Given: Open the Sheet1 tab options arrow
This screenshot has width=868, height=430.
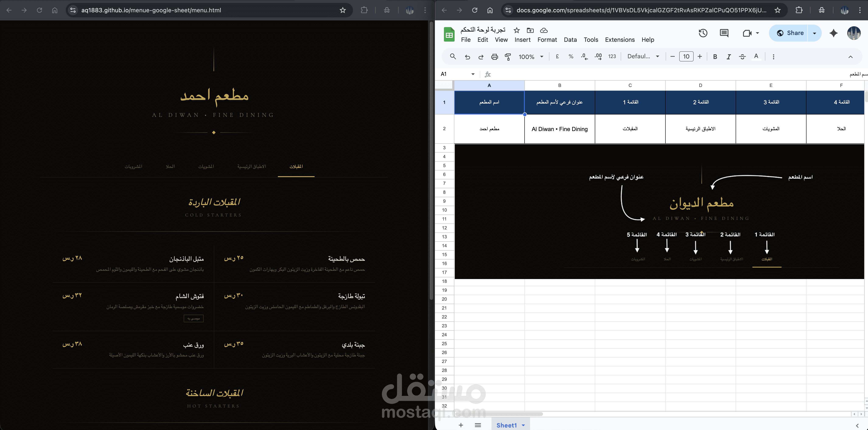Looking at the screenshot, I should click(523, 425).
